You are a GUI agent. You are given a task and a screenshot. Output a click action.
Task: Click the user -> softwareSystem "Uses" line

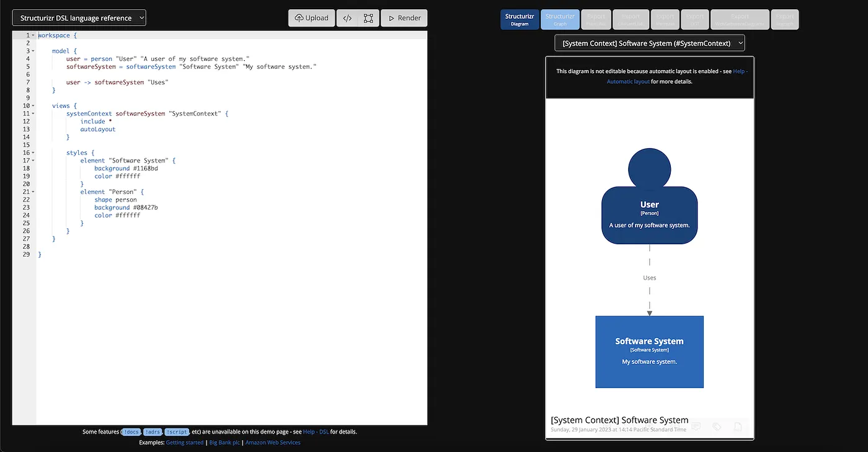[117, 82]
